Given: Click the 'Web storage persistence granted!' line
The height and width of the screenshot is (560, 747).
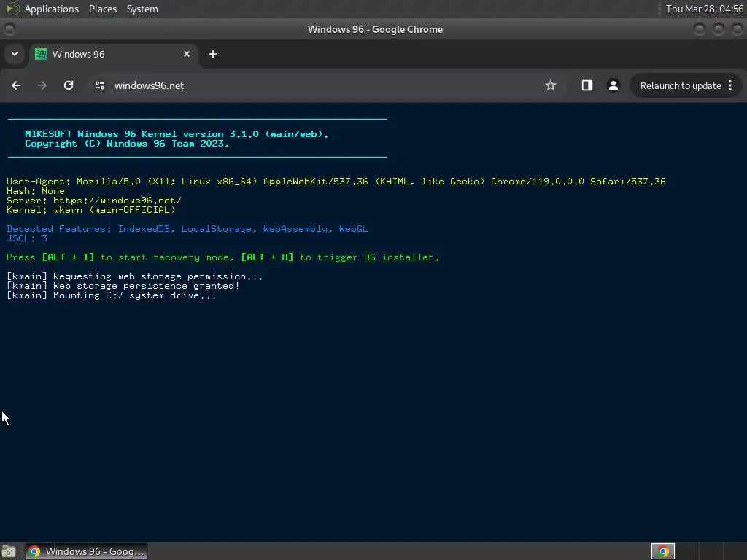Looking at the screenshot, I should point(123,286).
